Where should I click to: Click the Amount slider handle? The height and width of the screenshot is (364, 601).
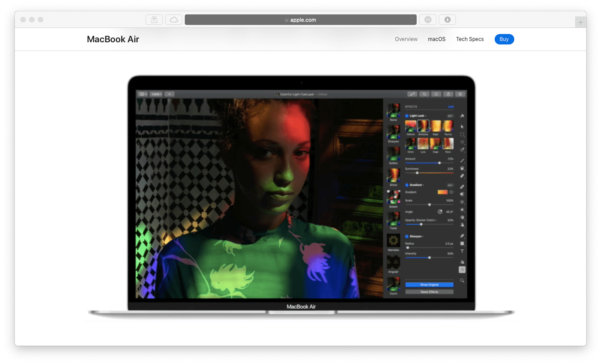tap(439, 163)
